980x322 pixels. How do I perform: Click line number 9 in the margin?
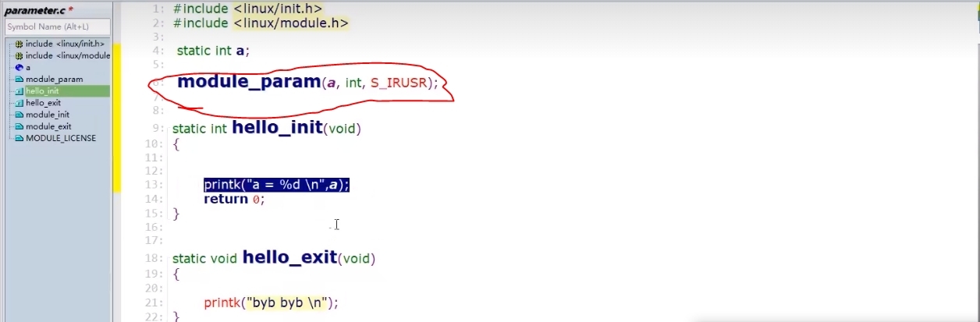pyautogui.click(x=158, y=129)
